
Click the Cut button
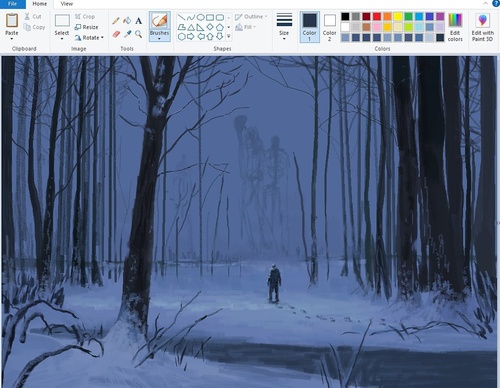(x=33, y=16)
